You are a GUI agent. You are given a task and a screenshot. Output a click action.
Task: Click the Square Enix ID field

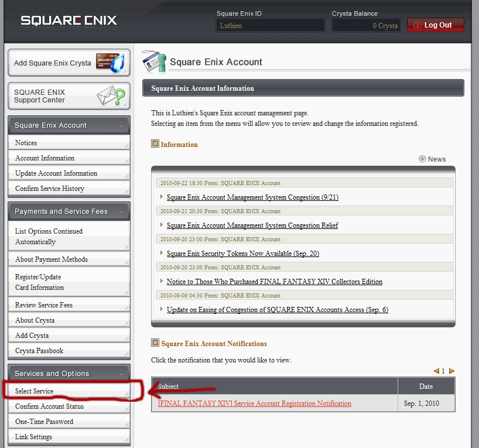(271, 25)
